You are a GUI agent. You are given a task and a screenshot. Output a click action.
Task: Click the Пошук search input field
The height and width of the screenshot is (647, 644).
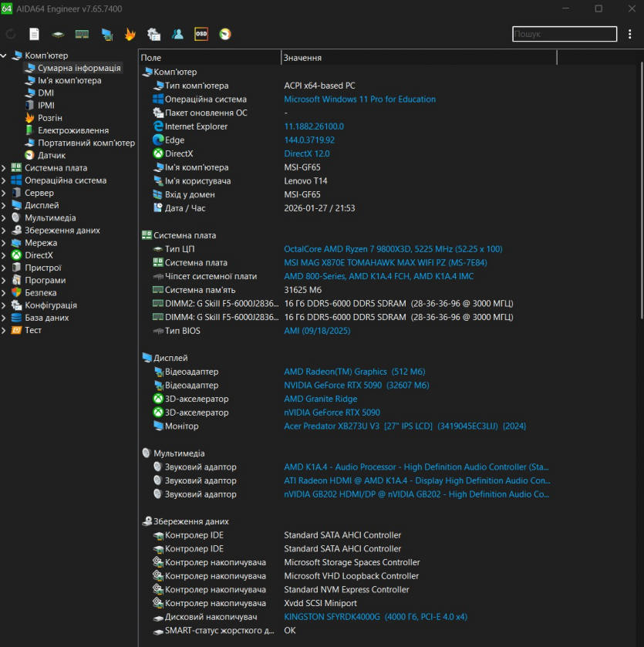tap(564, 34)
